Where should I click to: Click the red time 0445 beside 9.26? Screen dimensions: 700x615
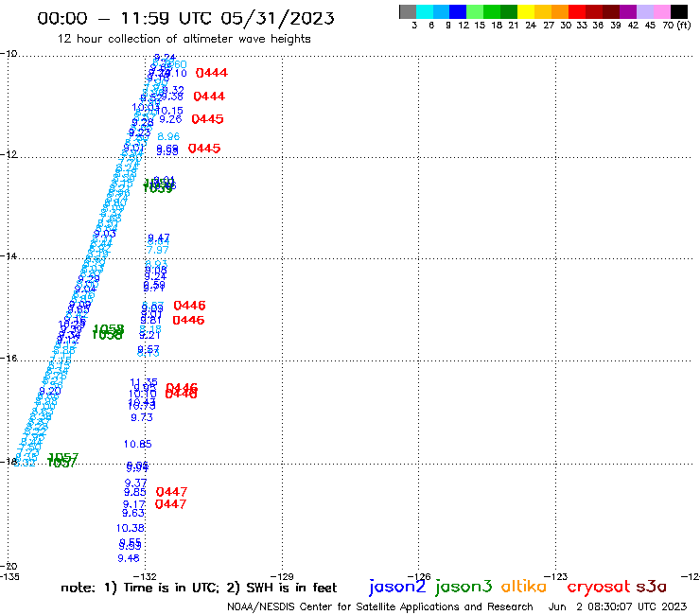(x=207, y=119)
